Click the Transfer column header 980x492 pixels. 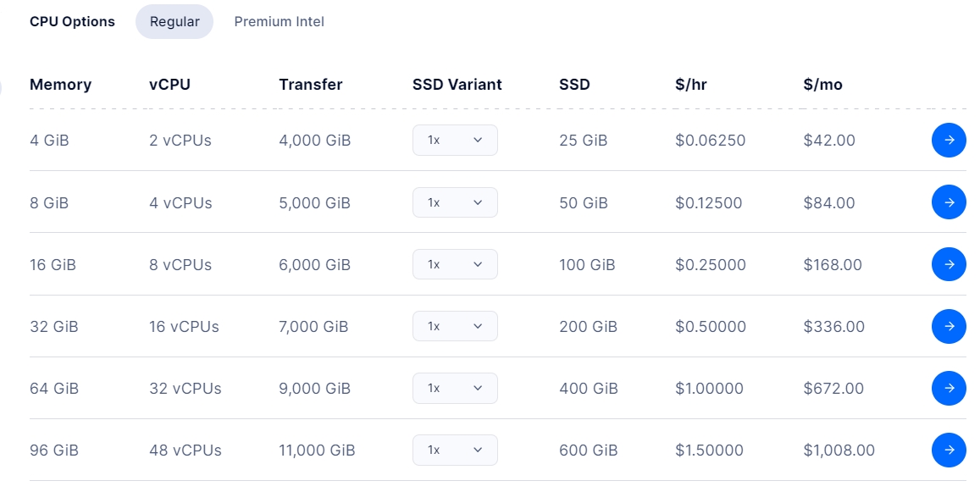(310, 85)
